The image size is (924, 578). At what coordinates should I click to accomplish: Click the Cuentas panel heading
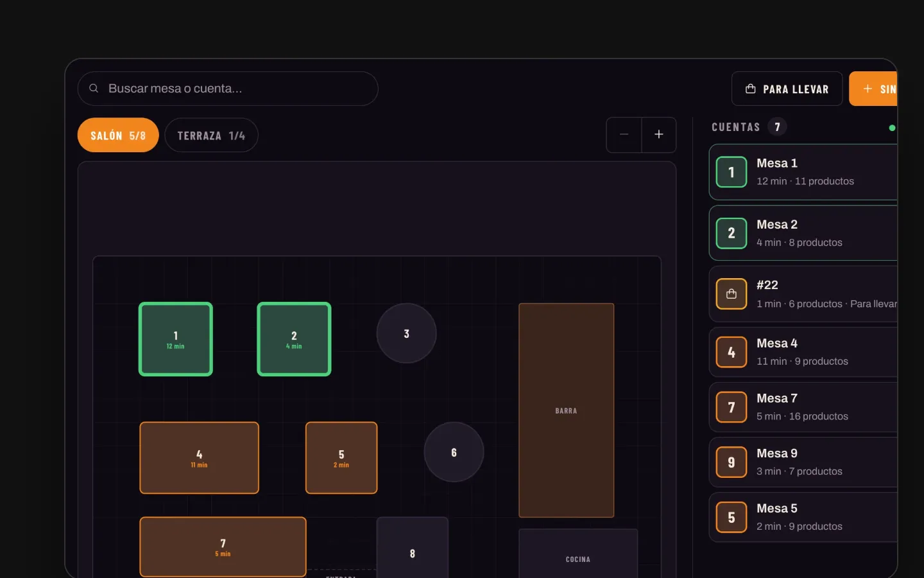736,127
